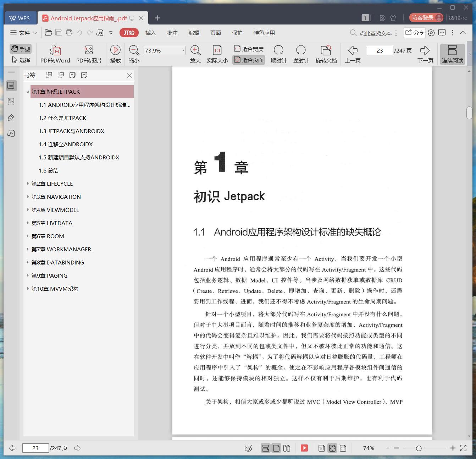The width and height of the screenshot is (476, 459).
Task: Toggle 手型 hand tool
Action: point(21,49)
